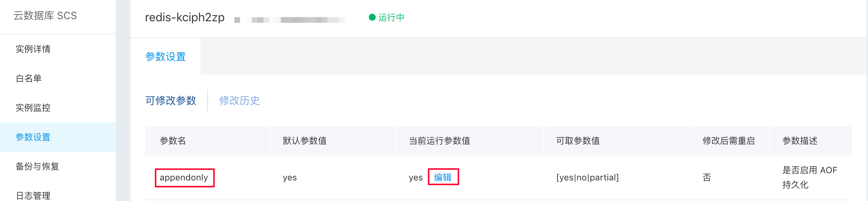Switch to the 参数设置 top tab

[166, 56]
